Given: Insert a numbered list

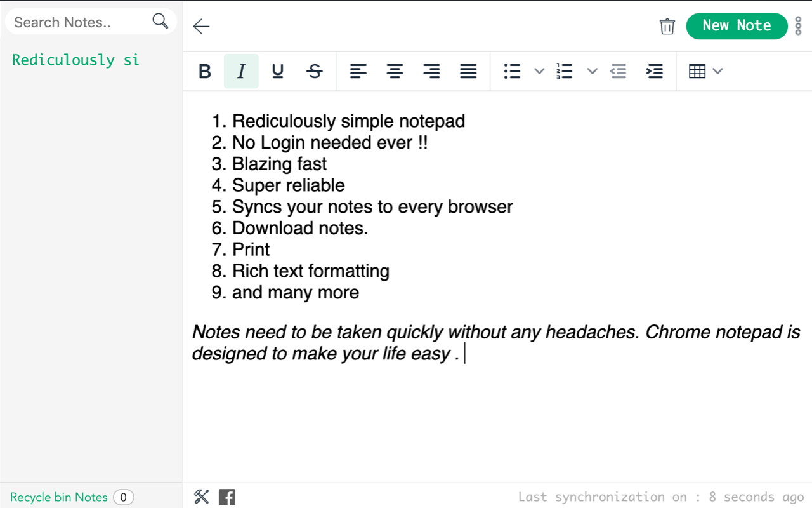Looking at the screenshot, I should tap(565, 71).
